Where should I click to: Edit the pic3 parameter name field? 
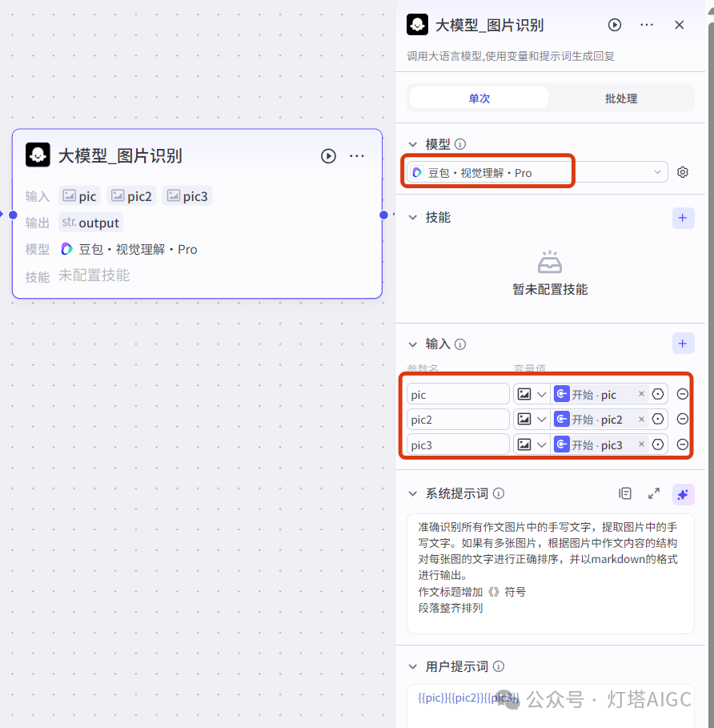coord(458,444)
